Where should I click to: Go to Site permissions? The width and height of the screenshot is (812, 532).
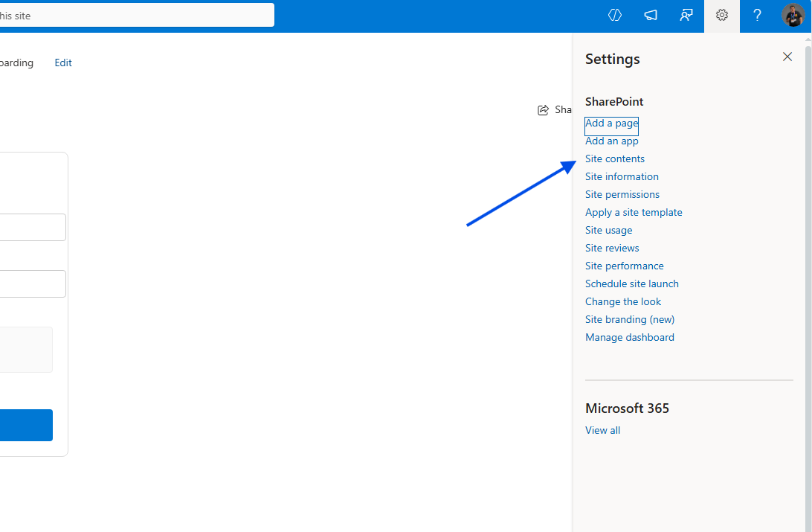tap(622, 194)
